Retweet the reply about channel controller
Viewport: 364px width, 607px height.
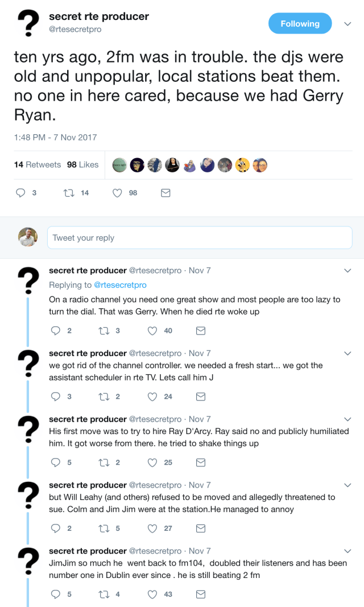click(104, 397)
